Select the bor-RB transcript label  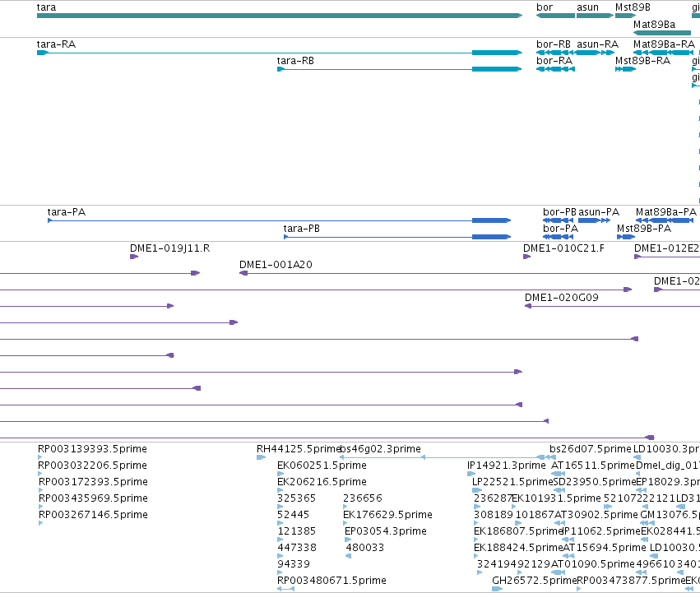(x=554, y=44)
